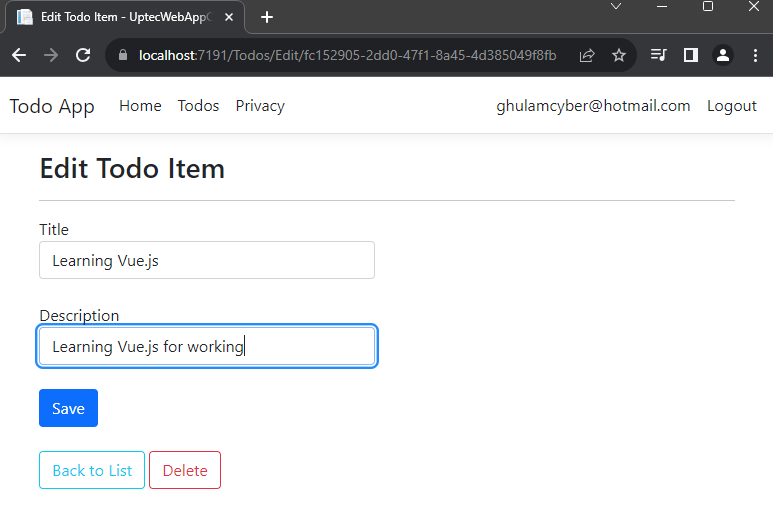This screenshot has height=532, width=773.
Task: Open the Privacy nav link
Action: coord(260,106)
